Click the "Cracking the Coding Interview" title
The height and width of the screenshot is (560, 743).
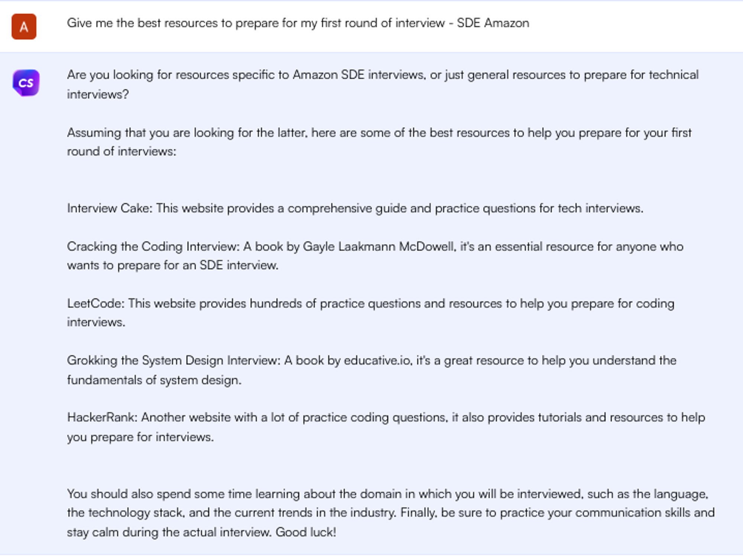[x=153, y=246]
